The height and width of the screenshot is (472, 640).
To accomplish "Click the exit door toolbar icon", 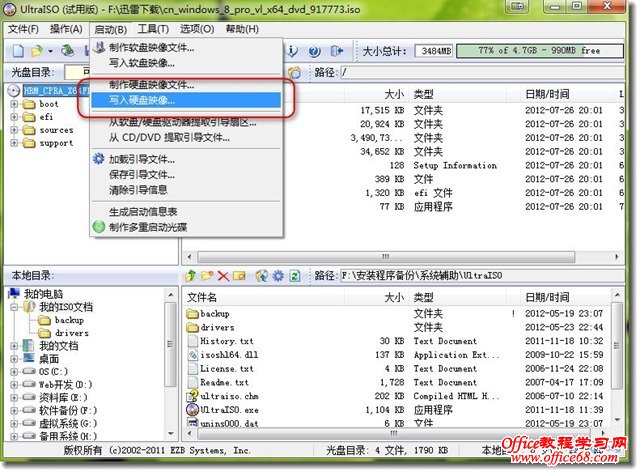I will coord(337,51).
